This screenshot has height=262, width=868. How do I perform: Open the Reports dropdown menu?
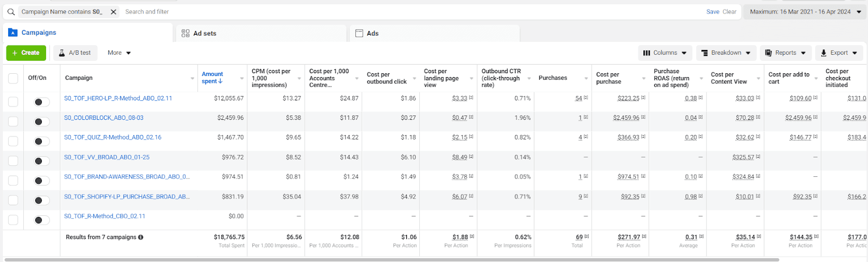(786, 53)
